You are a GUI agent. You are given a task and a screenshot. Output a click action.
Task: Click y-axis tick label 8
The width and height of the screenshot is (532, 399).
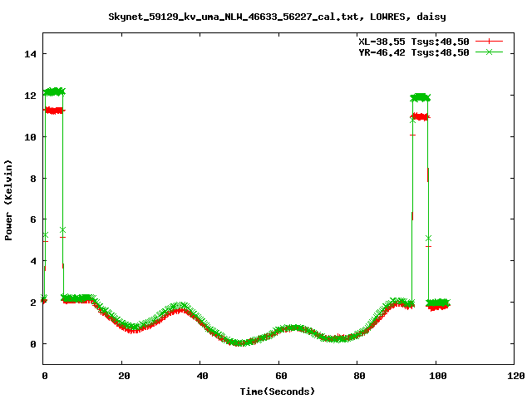coord(33,179)
